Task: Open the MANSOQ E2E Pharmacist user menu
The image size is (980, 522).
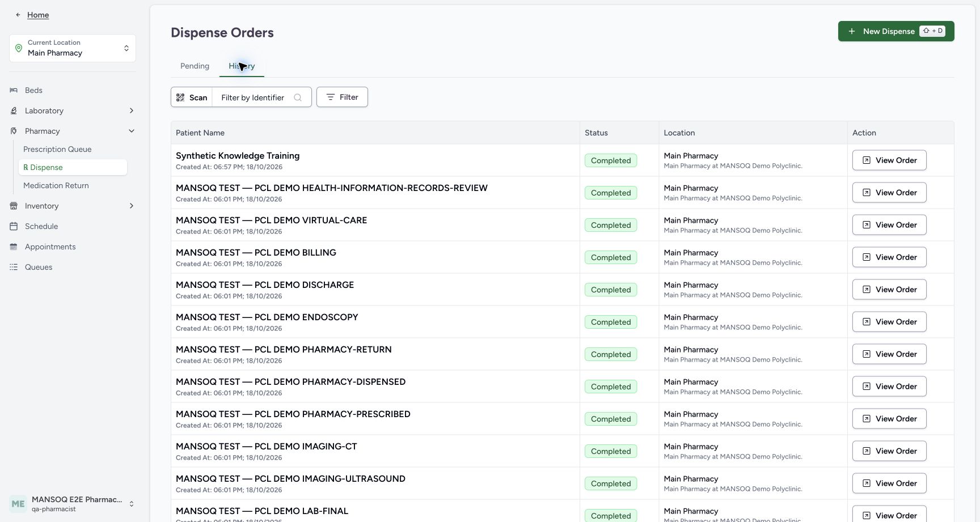Action: tap(73, 504)
